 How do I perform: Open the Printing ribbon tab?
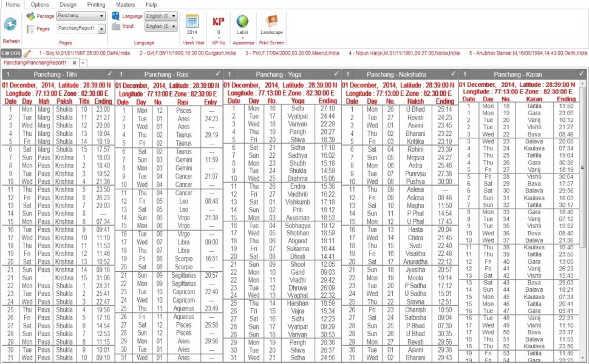coord(96,4)
